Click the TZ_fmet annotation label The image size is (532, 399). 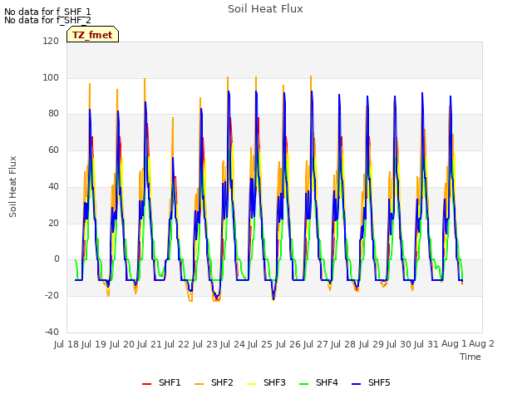click(x=92, y=35)
